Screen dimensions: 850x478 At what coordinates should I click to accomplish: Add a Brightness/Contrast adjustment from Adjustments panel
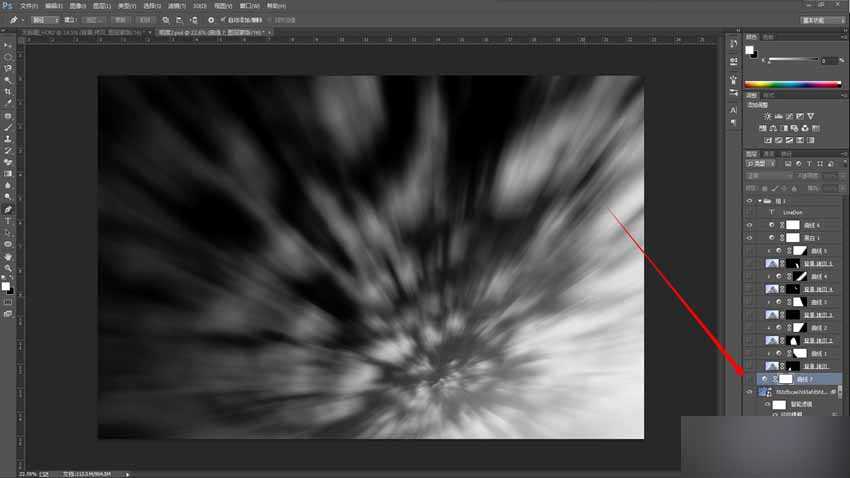click(x=768, y=116)
